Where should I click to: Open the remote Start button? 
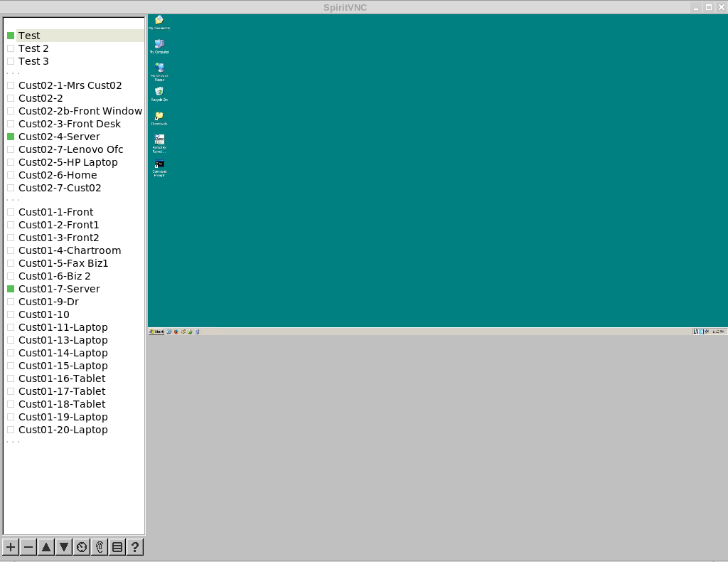(x=156, y=332)
